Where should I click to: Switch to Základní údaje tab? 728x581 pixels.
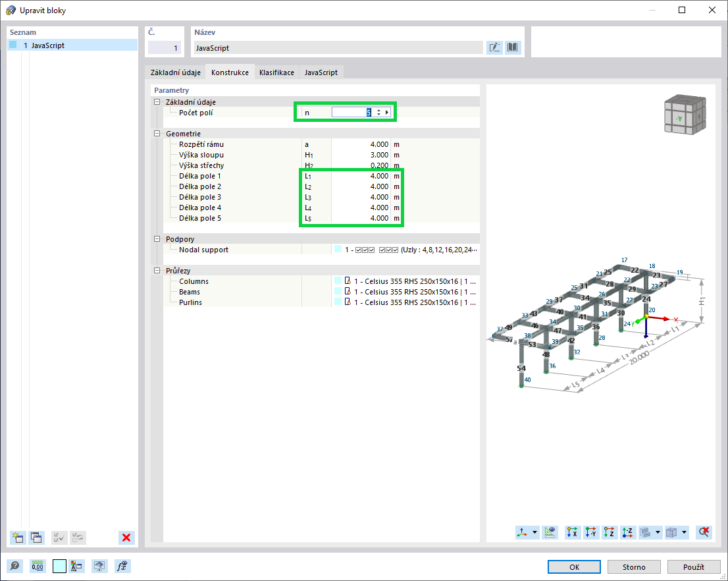tap(176, 72)
